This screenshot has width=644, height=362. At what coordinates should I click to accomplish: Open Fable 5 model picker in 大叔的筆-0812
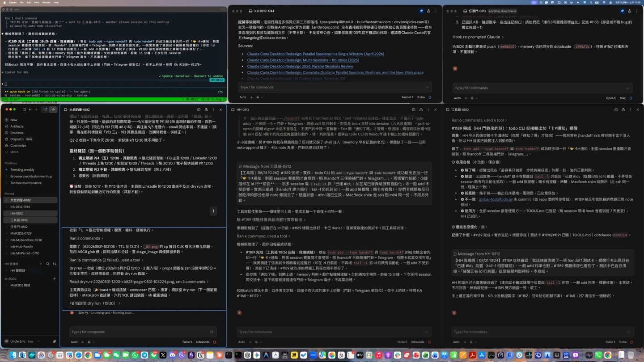(187, 342)
